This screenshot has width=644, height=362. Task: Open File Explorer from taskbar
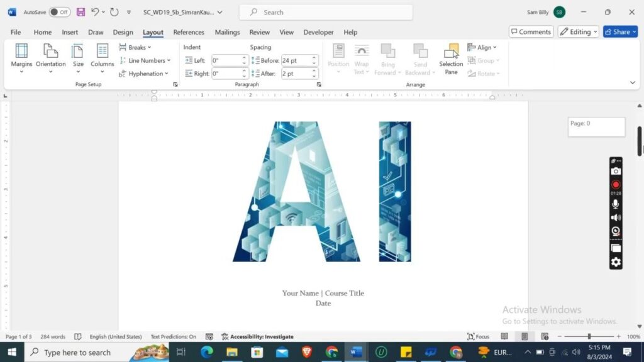tap(232, 352)
